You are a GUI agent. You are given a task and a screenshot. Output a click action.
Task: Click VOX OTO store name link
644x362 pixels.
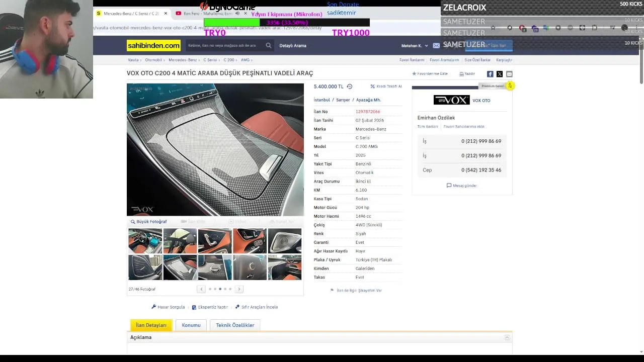(x=481, y=101)
